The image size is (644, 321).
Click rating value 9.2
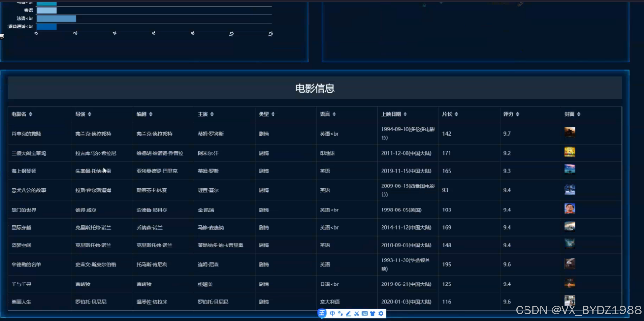click(x=507, y=153)
